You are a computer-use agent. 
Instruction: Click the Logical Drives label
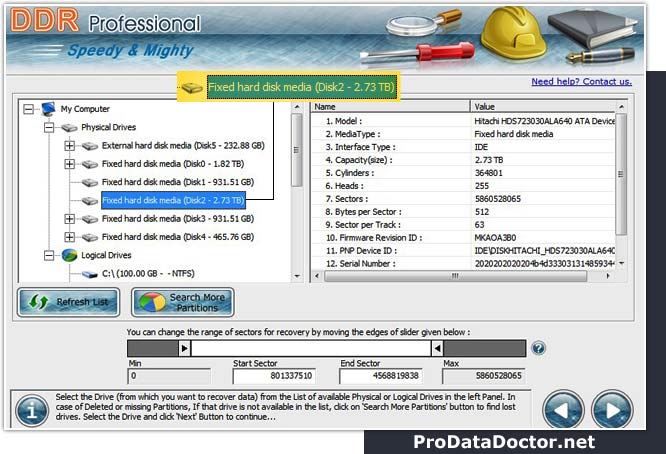tap(106, 255)
